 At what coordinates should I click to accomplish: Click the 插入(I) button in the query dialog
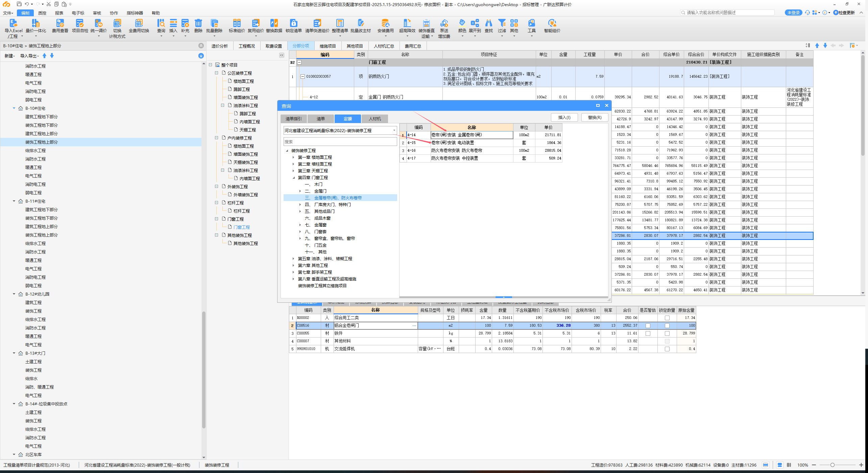coord(564,117)
